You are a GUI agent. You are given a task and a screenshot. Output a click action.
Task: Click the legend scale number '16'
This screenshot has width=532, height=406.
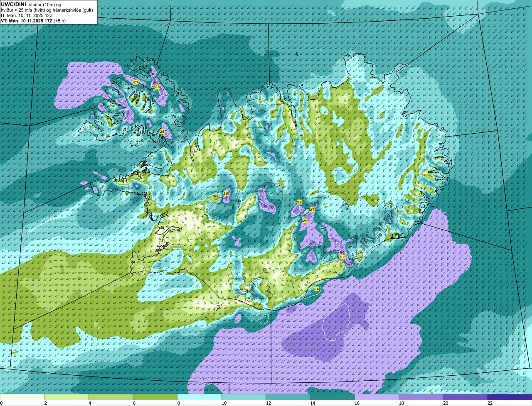357,403
